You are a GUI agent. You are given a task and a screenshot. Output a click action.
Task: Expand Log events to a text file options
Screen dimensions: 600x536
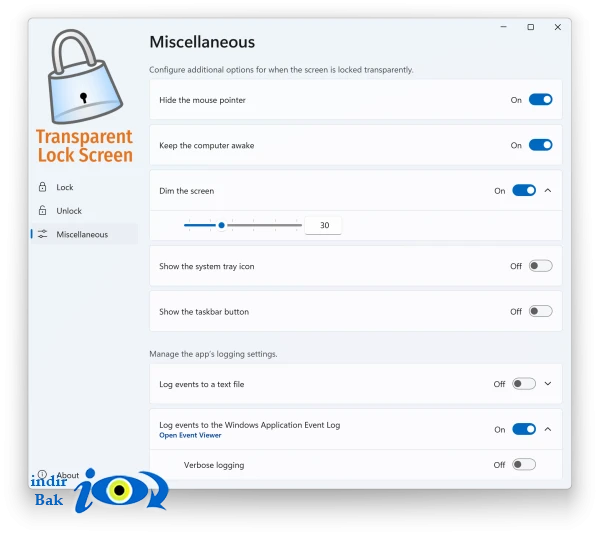pos(548,384)
